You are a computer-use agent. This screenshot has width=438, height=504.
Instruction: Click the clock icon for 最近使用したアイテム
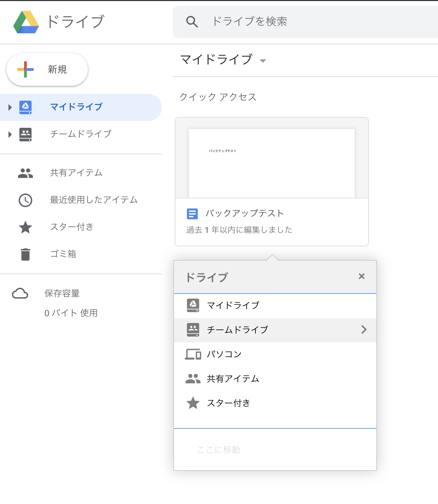(x=25, y=200)
